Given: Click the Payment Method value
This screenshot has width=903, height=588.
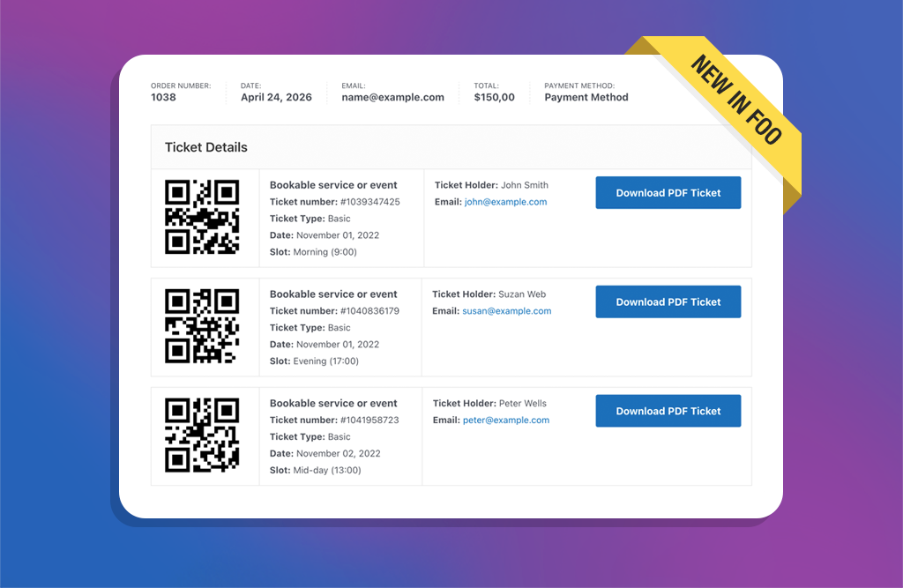Looking at the screenshot, I should 586,97.
